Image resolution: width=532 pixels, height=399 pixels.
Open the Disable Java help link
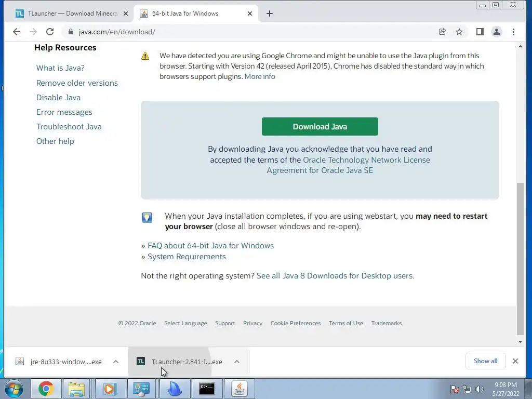58,98
